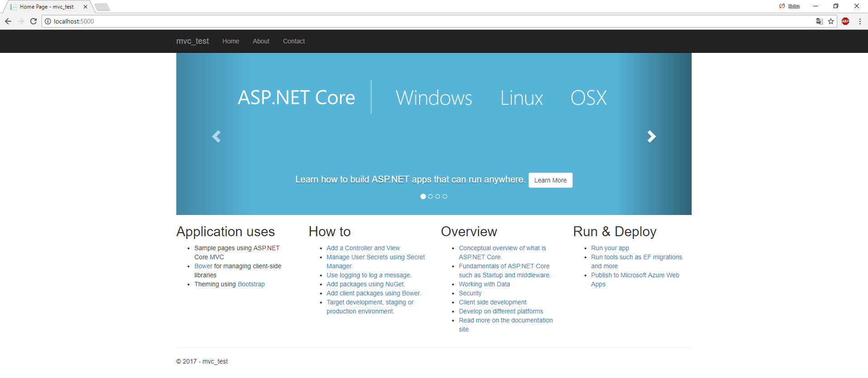Bookmark this page with the star icon
The height and width of the screenshot is (378, 868).
[x=831, y=21]
